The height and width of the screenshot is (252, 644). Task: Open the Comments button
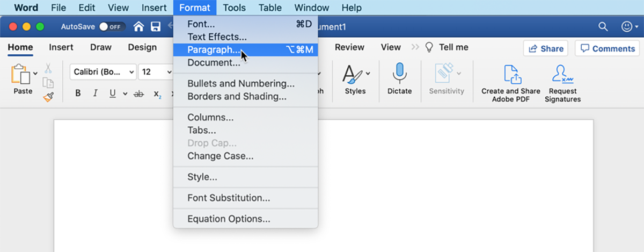pyautogui.click(x=608, y=48)
